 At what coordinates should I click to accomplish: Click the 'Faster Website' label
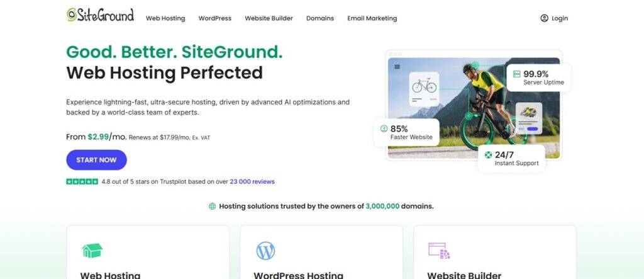pyautogui.click(x=411, y=137)
